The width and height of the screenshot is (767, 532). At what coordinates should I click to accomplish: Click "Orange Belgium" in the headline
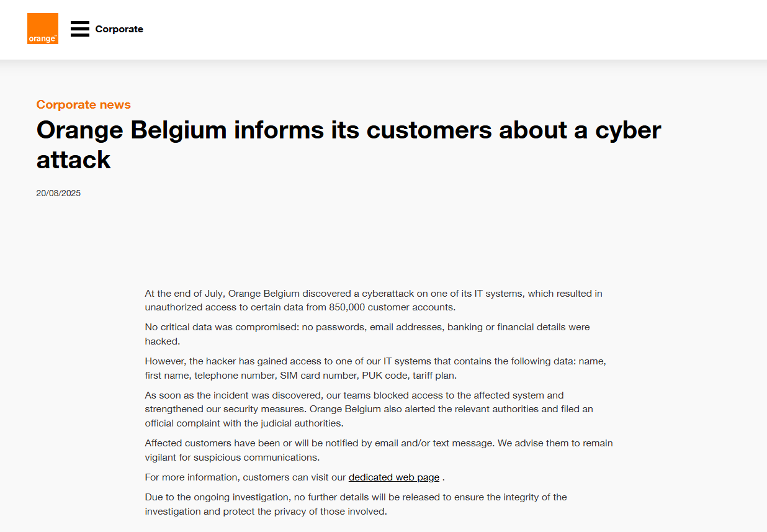[131, 130]
